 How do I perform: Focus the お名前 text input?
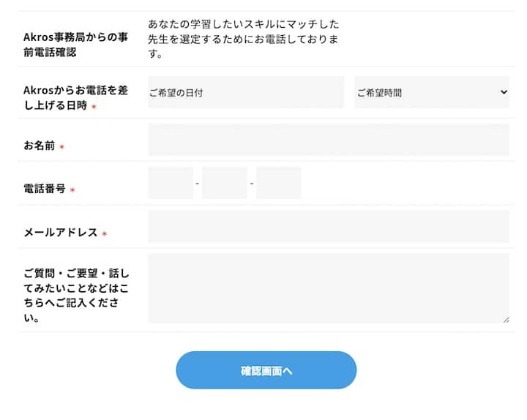click(328, 140)
